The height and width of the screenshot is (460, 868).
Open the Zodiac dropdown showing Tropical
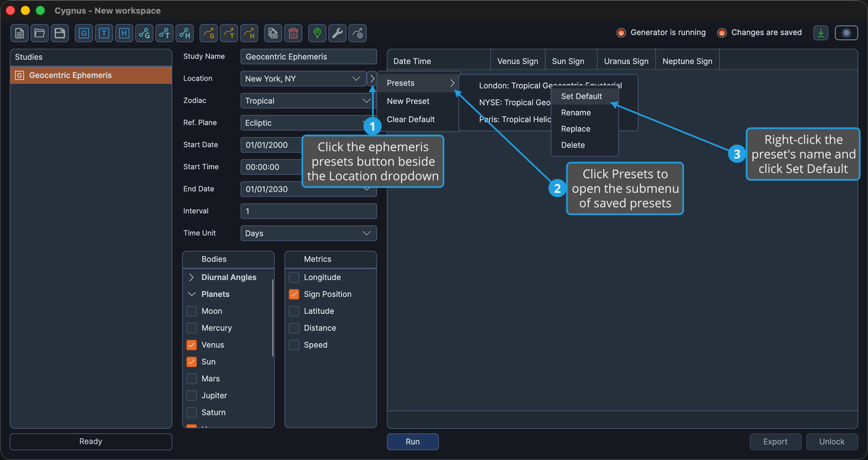[309, 101]
